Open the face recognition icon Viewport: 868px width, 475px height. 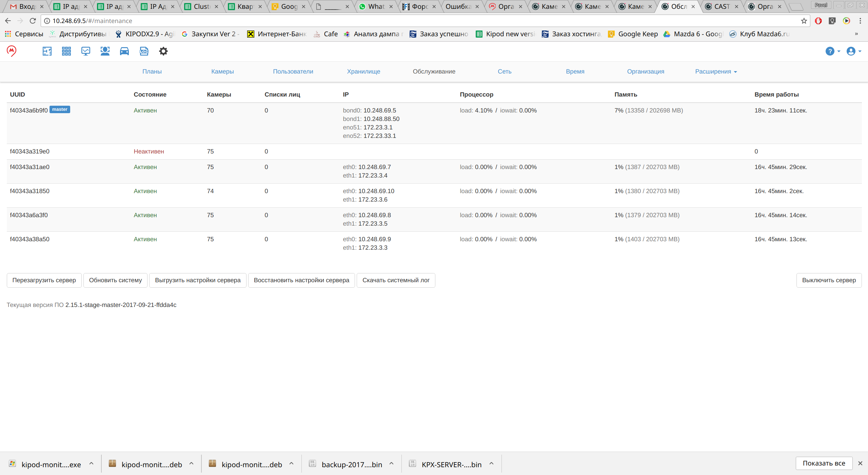[105, 51]
